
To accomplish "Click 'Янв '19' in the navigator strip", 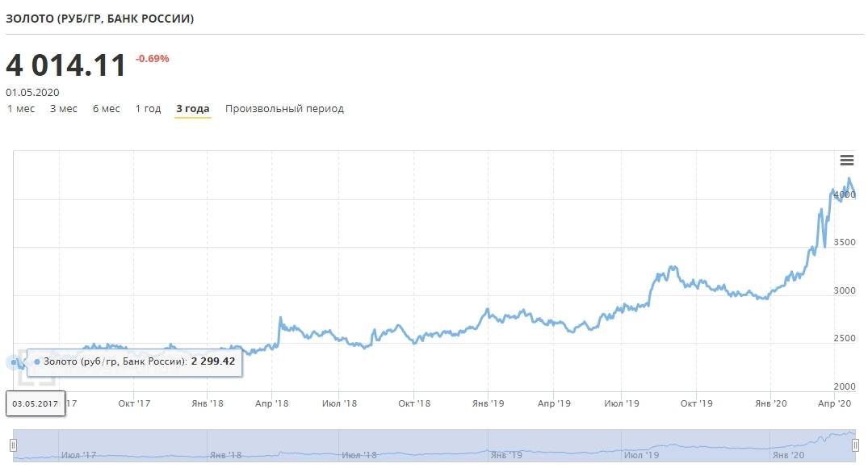I will coord(507,455).
